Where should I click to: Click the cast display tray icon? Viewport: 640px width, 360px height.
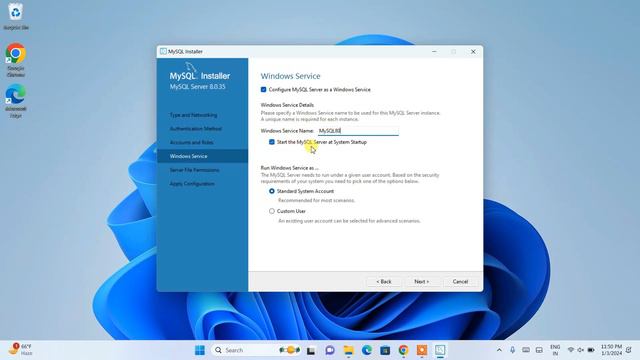pyautogui.click(x=539, y=350)
